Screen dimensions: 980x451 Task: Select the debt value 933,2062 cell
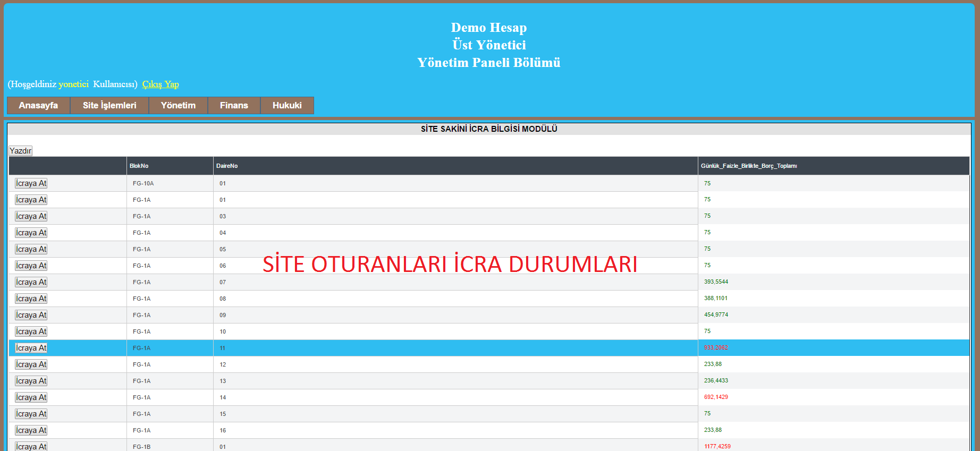(x=716, y=347)
